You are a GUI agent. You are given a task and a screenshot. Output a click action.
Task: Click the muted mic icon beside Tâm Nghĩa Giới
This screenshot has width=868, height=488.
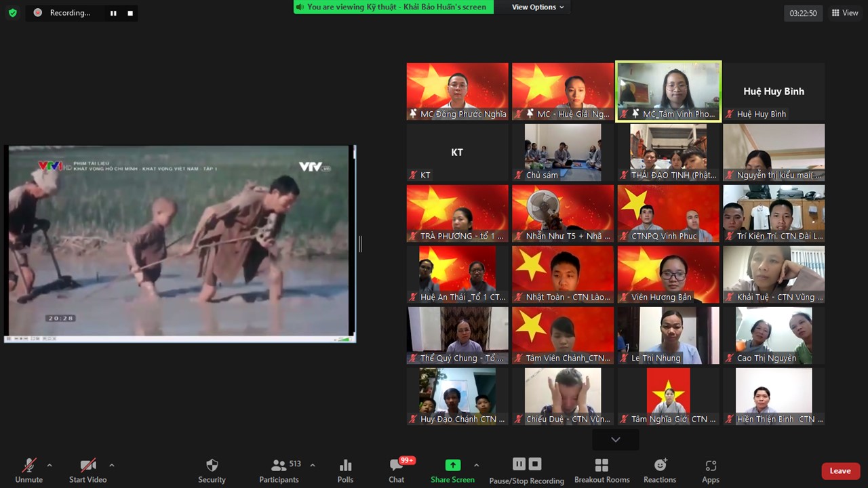(624, 419)
